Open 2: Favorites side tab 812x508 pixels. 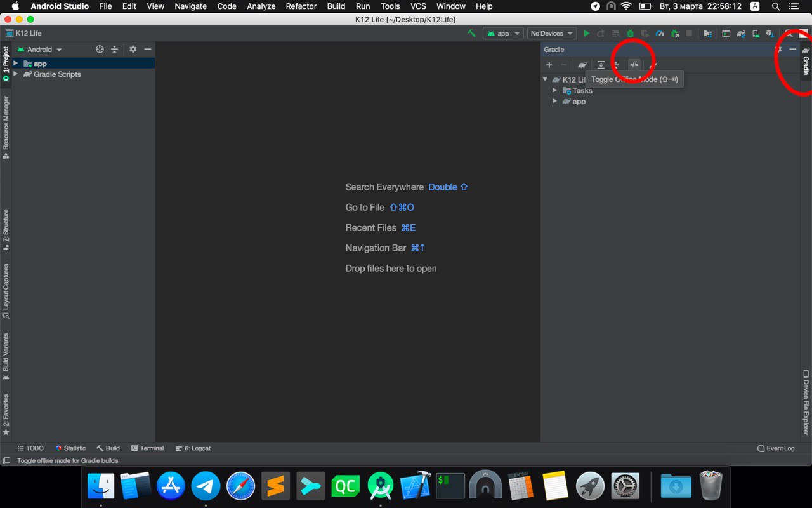[x=6, y=415]
